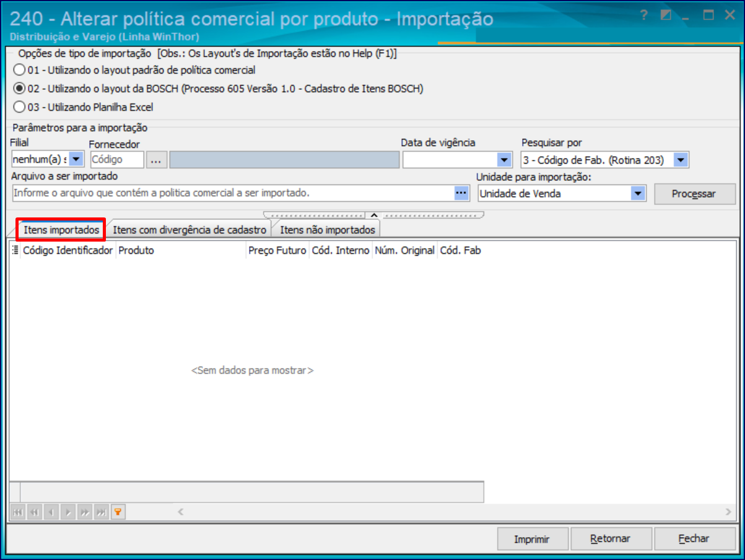Click the Retornar button
The image size is (745, 560).
pyautogui.click(x=611, y=539)
